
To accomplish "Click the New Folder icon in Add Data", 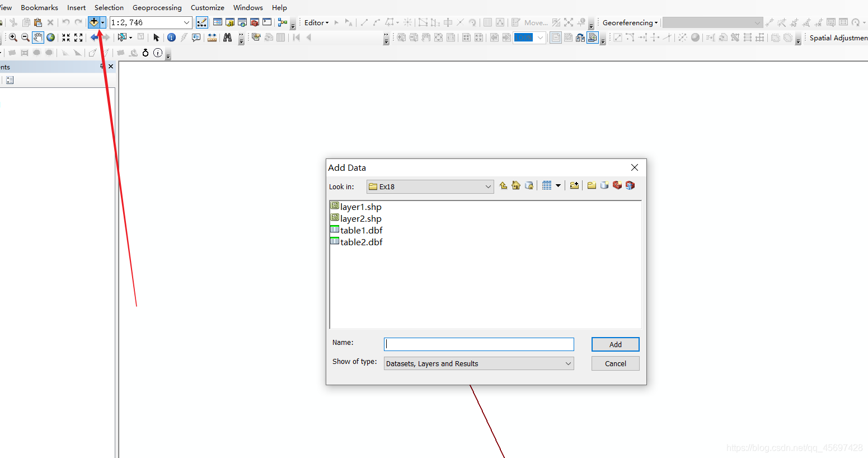I will [592, 185].
